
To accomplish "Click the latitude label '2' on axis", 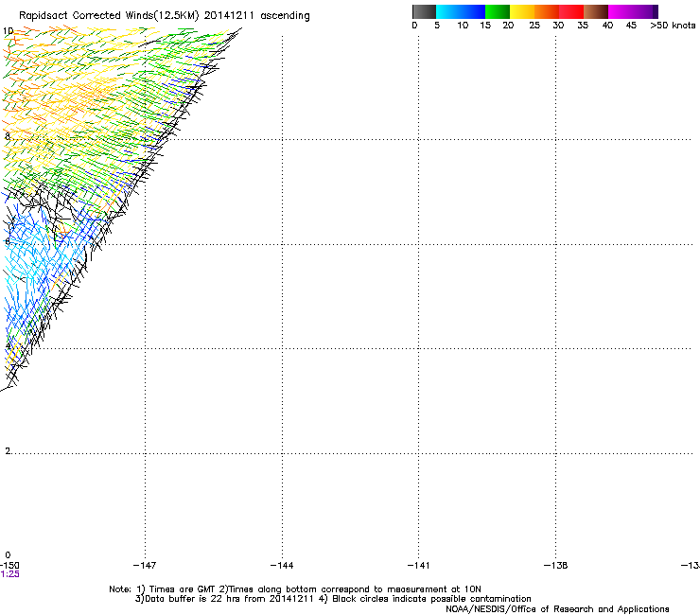I will (x=8, y=451).
